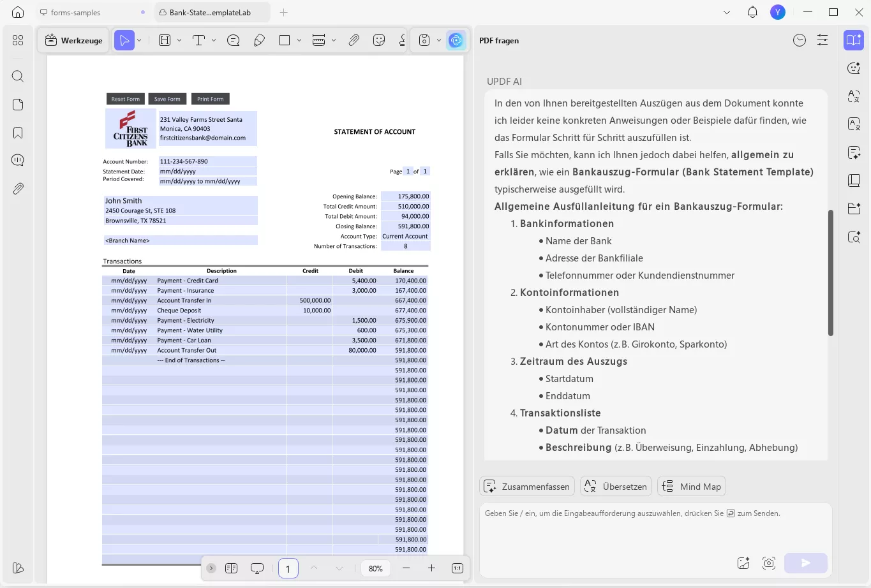Select the comment note bubble tool
871x588 pixels.
click(x=234, y=40)
